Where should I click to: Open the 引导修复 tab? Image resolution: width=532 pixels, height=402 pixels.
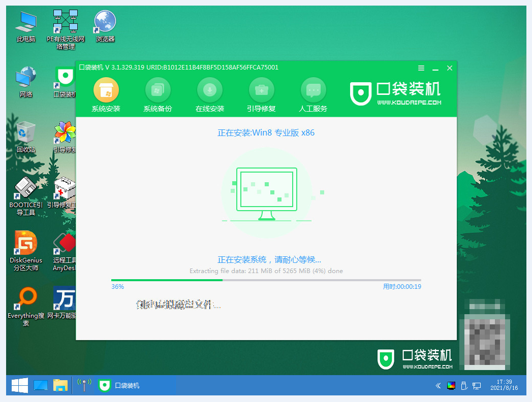coord(261,95)
